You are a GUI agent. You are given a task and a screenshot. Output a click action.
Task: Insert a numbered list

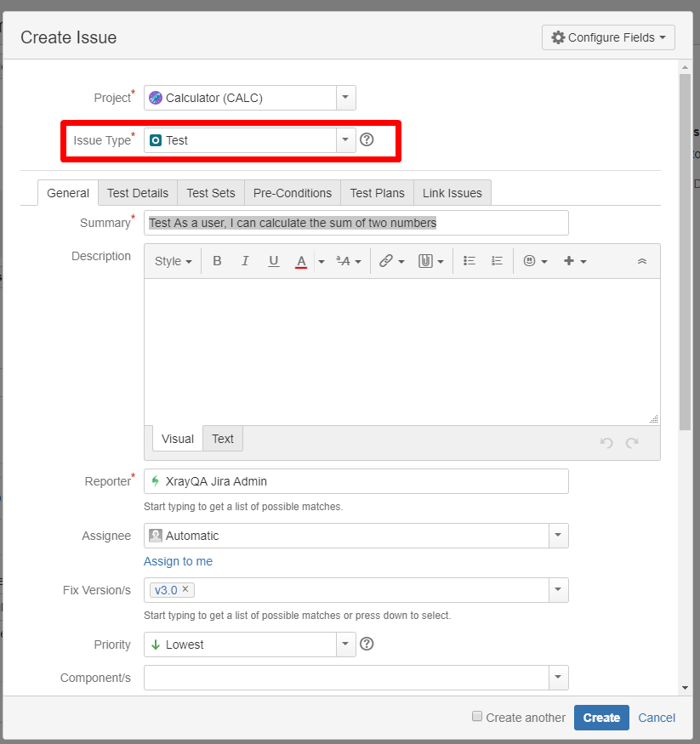[497, 261]
